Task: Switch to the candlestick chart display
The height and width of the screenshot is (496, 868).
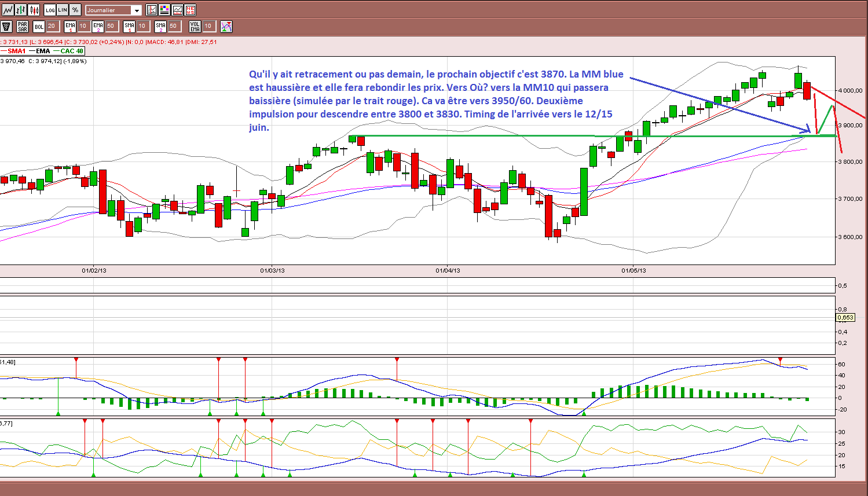Action: 34,10
